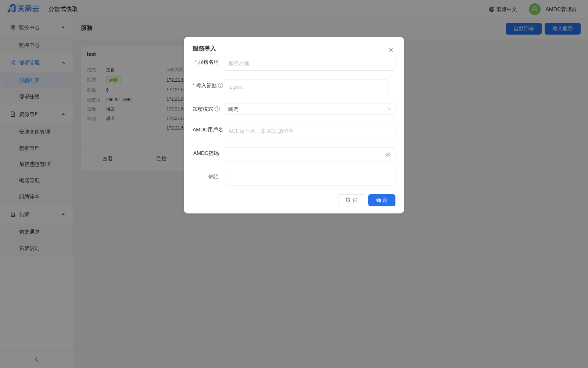Collapse the 告警 menu group chevron
Viewport: 588px width, 368px height.
pos(63,215)
